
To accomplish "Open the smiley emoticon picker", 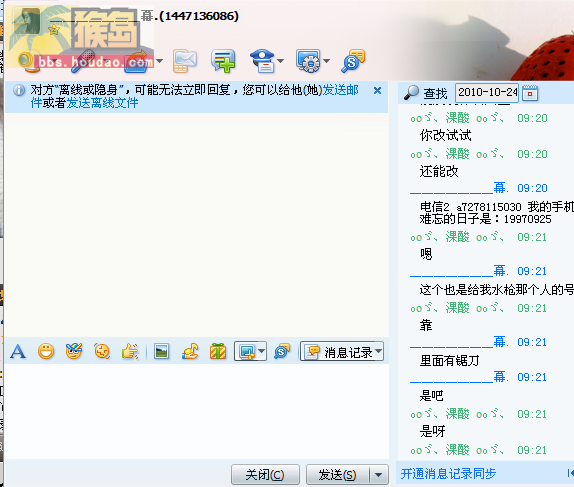I will [46, 352].
